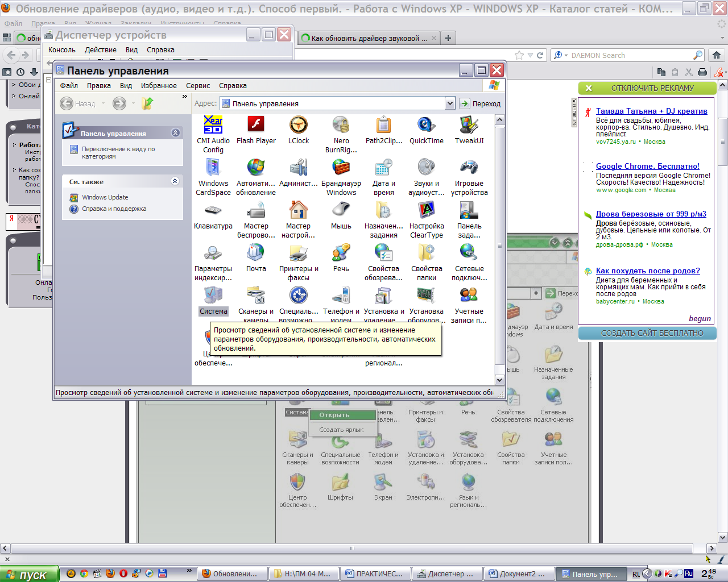728x582 pixels.
Task: Open the Google Chrome. Бесплатно! ad link
Action: tap(648, 166)
